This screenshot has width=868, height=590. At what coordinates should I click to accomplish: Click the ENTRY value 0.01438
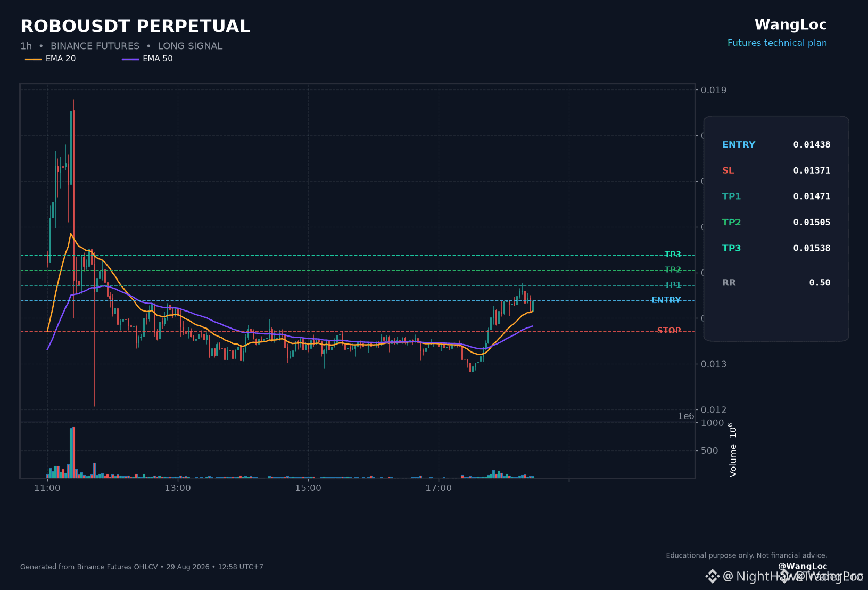coord(812,145)
